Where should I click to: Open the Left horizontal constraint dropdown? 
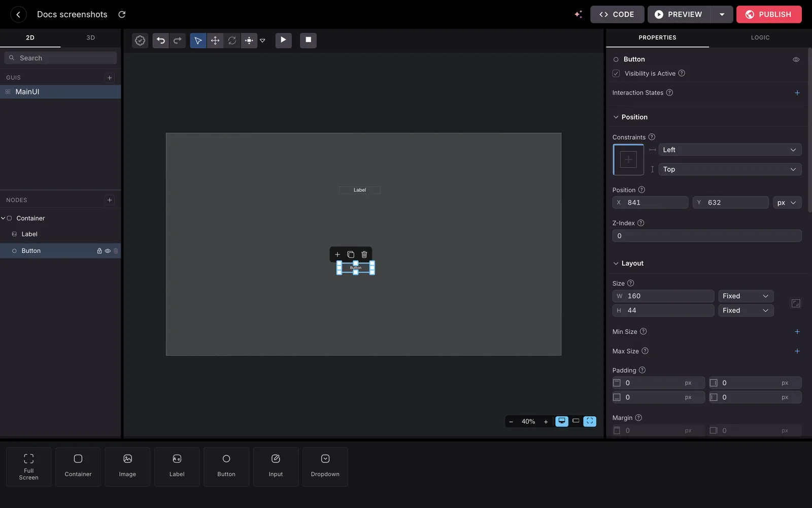pos(730,150)
